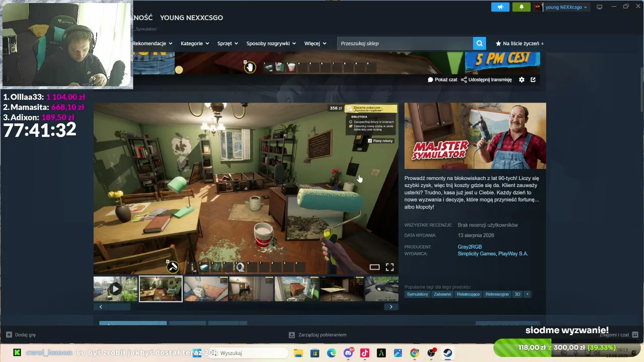Open the YOUNG NEXXCSGO top tab

191,18
